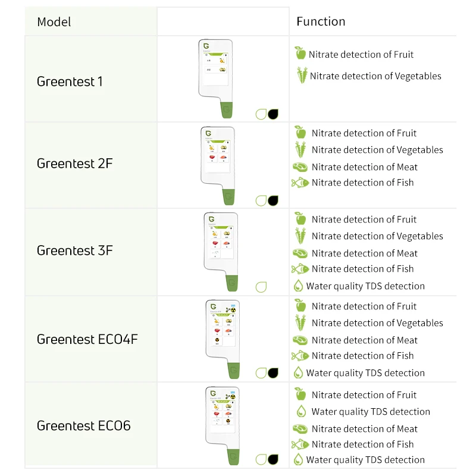Click the fish icon in Greentest ECO4F row
The image size is (476, 476).
(x=300, y=356)
